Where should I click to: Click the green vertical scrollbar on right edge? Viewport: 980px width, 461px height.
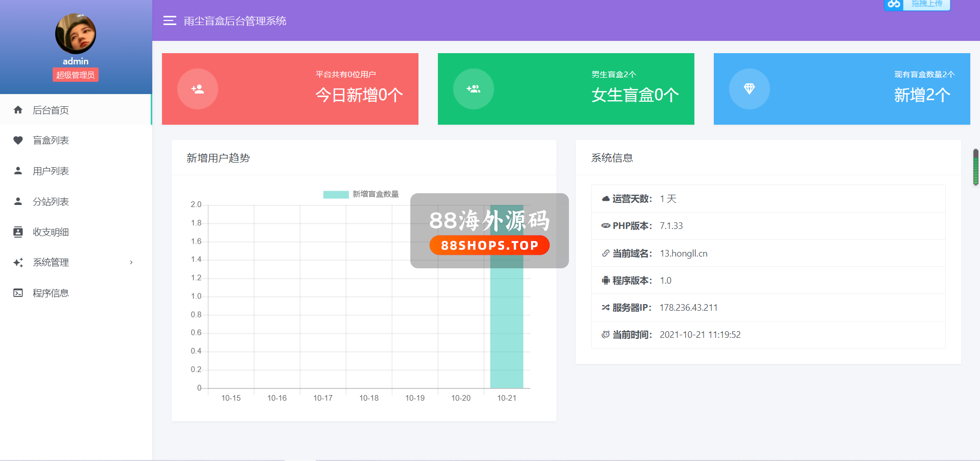pyautogui.click(x=975, y=167)
